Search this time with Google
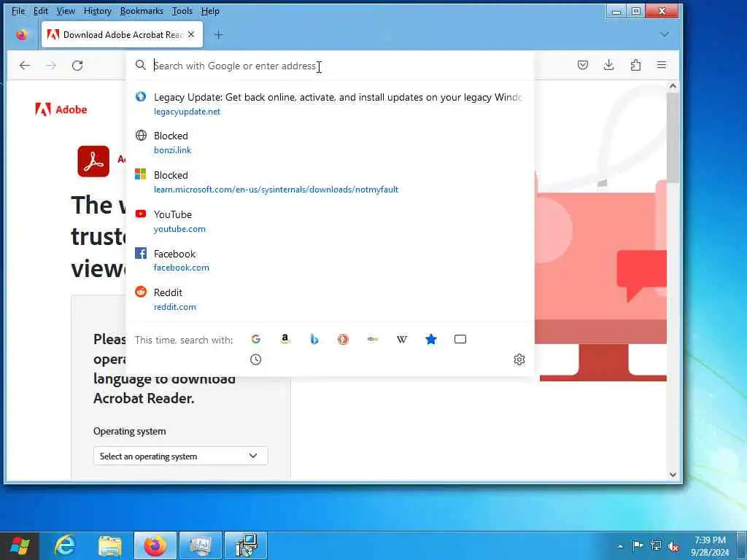Screen dimensions: 747x560 (256, 339)
